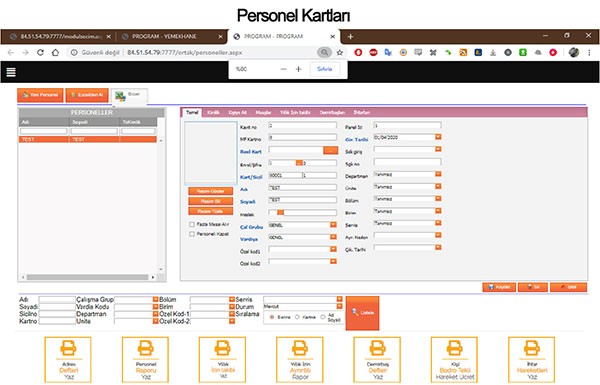
Task: Open the hamburger menu icon
Action: [11, 72]
